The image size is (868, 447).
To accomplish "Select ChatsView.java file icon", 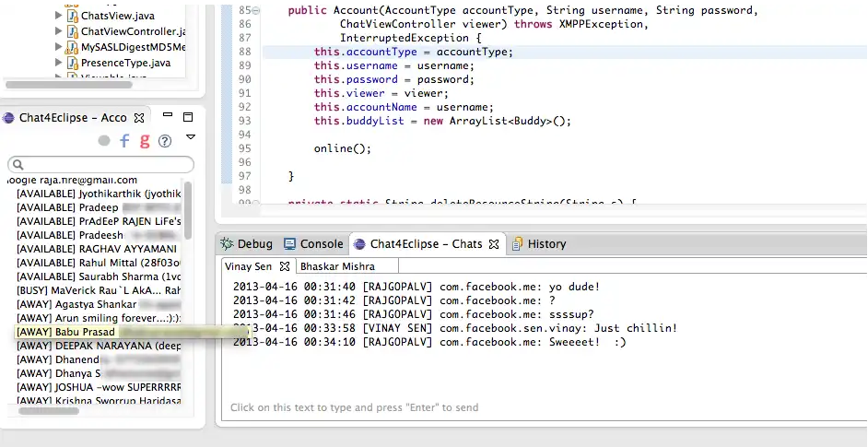I will [x=72, y=16].
